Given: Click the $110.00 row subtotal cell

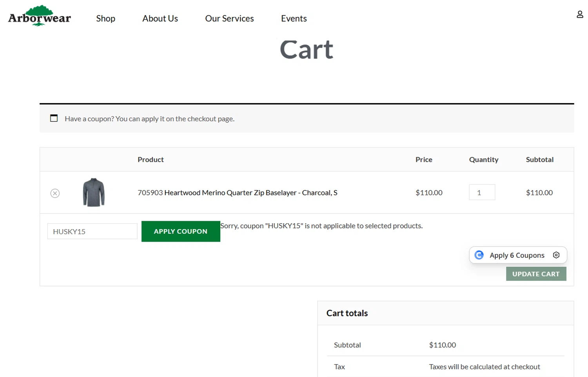Looking at the screenshot, I should [x=539, y=193].
